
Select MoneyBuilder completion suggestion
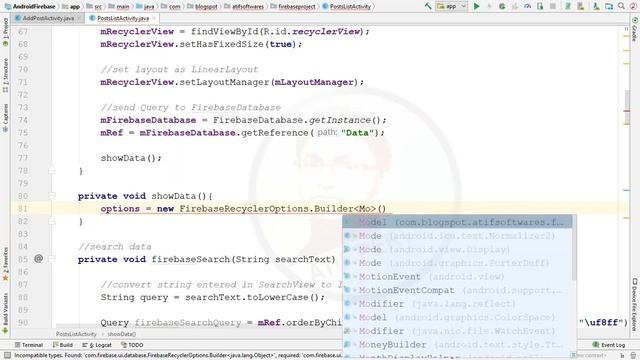pyautogui.click(x=457, y=344)
